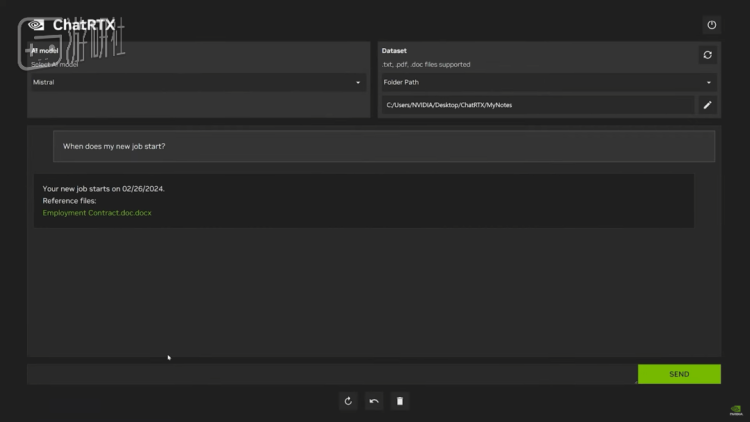Click the '.txt, .pdf, .doc files supported' text
This screenshot has width=750, height=422.
(x=426, y=65)
